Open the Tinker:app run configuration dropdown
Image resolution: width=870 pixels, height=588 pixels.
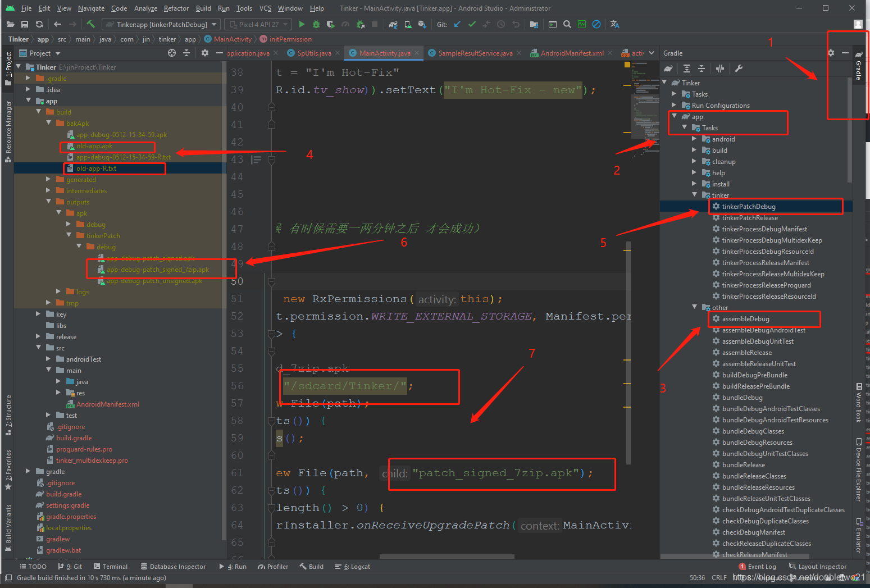pos(161,24)
